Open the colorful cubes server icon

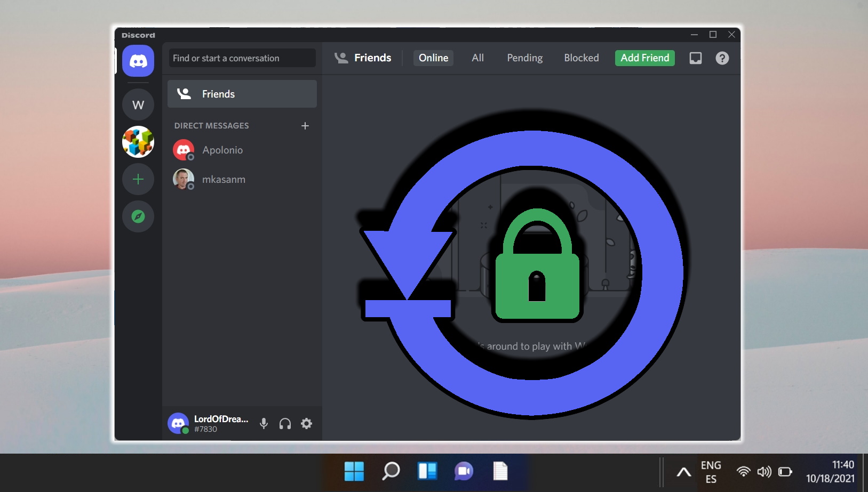tap(138, 142)
